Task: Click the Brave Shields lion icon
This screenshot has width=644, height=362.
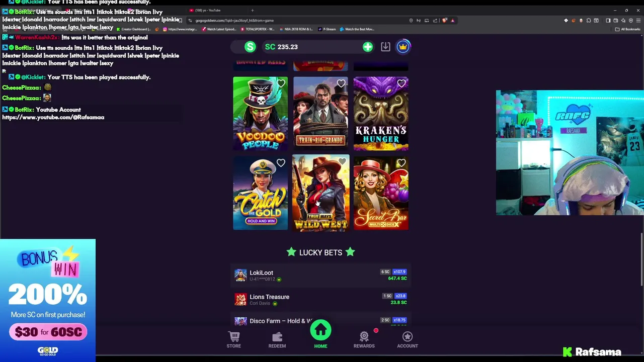Action: tap(445, 21)
